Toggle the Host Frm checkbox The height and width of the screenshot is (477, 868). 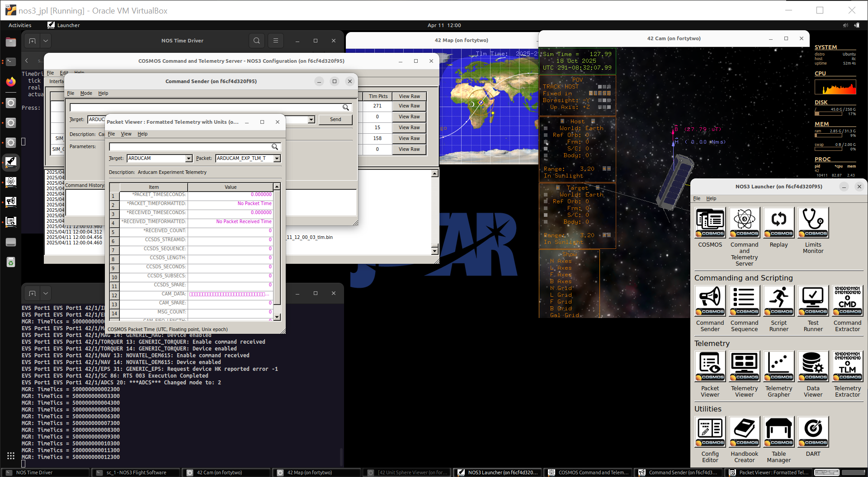click(546, 142)
